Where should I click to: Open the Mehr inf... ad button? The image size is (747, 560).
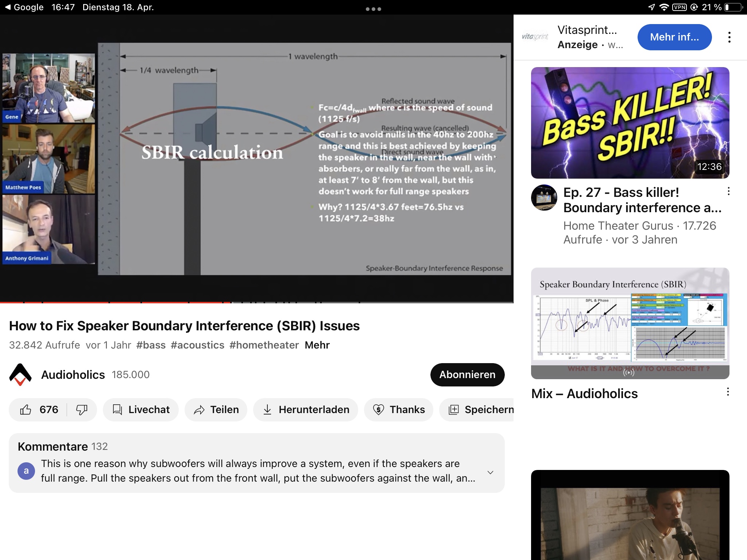pos(674,37)
